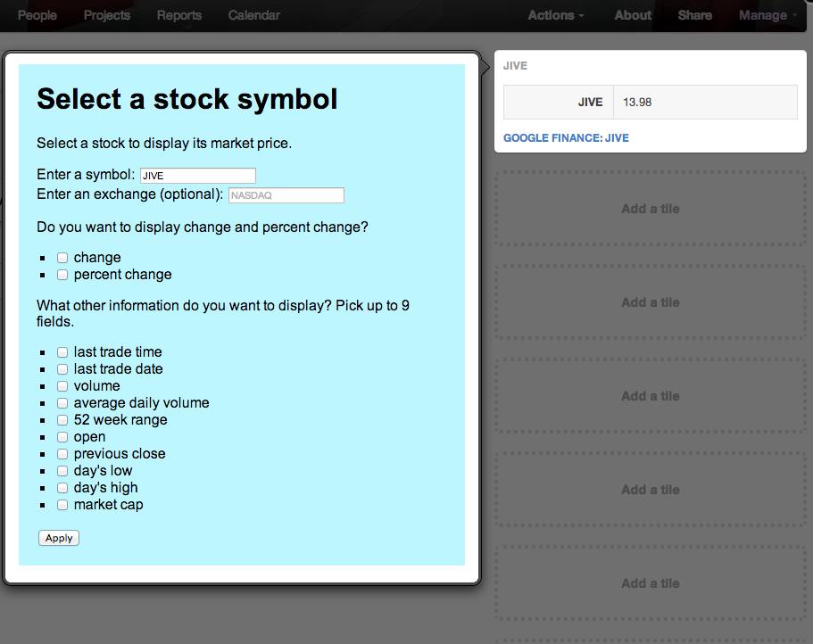The height and width of the screenshot is (644, 813).
Task: Check the last trade time option
Action: (62, 352)
